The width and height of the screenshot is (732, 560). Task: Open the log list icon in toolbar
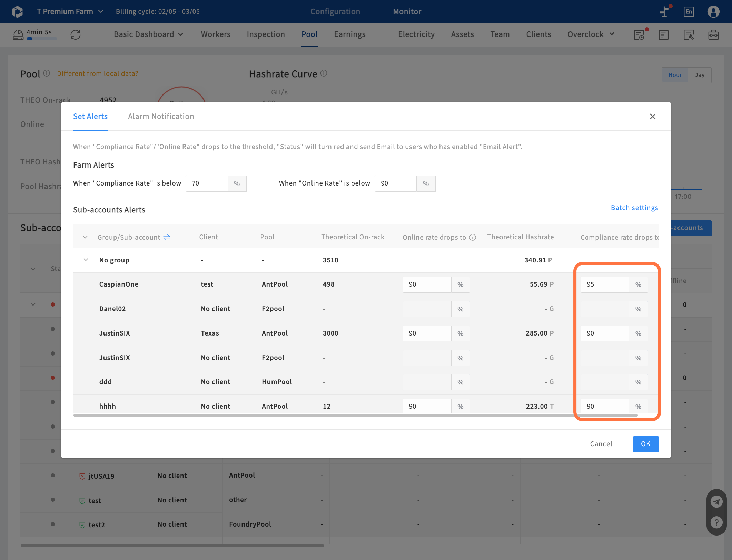pos(664,34)
